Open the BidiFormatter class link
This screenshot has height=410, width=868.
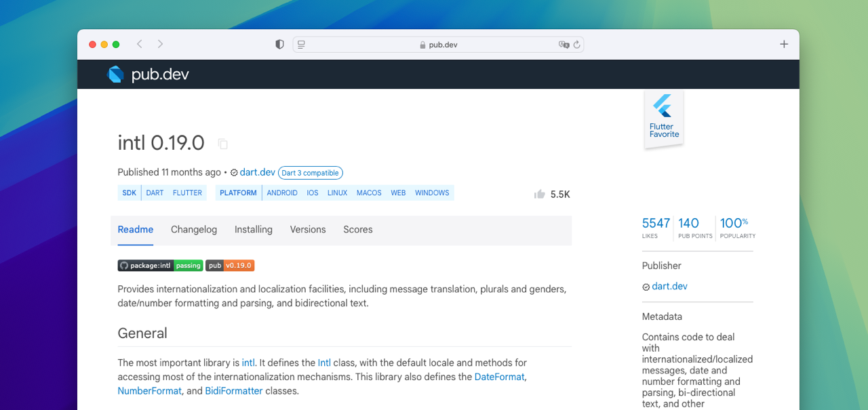coord(233,391)
